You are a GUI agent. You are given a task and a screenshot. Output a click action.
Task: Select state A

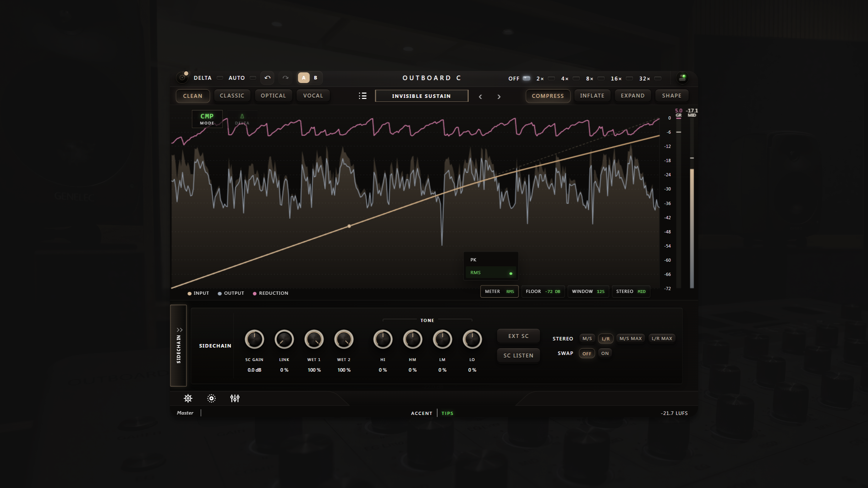pyautogui.click(x=303, y=78)
